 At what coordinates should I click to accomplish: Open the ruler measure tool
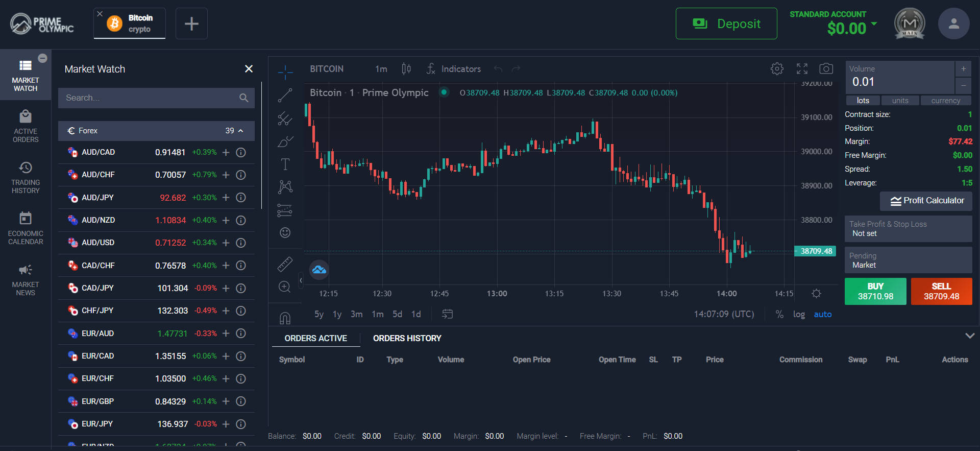285,264
